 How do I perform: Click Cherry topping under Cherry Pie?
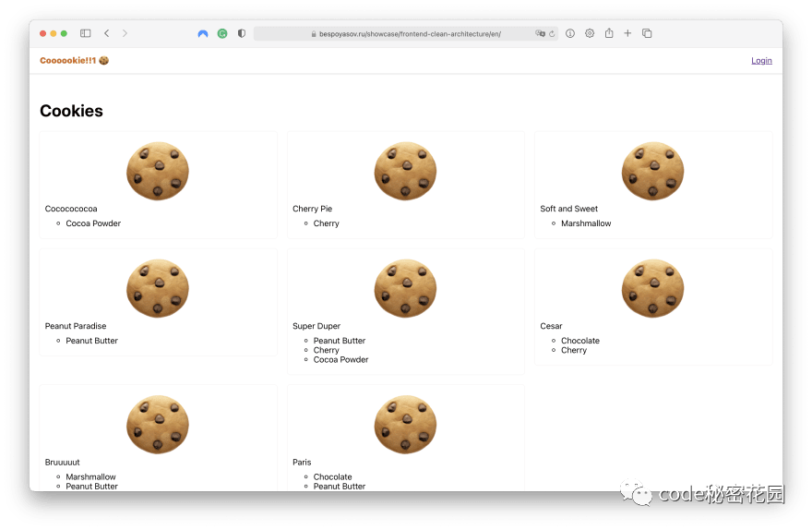pyautogui.click(x=327, y=223)
